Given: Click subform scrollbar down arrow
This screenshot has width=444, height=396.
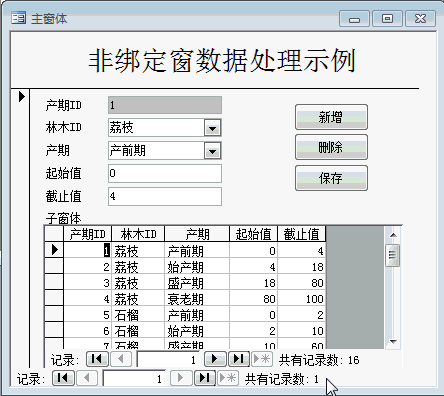Looking at the screenshot, I should point(393,341).
